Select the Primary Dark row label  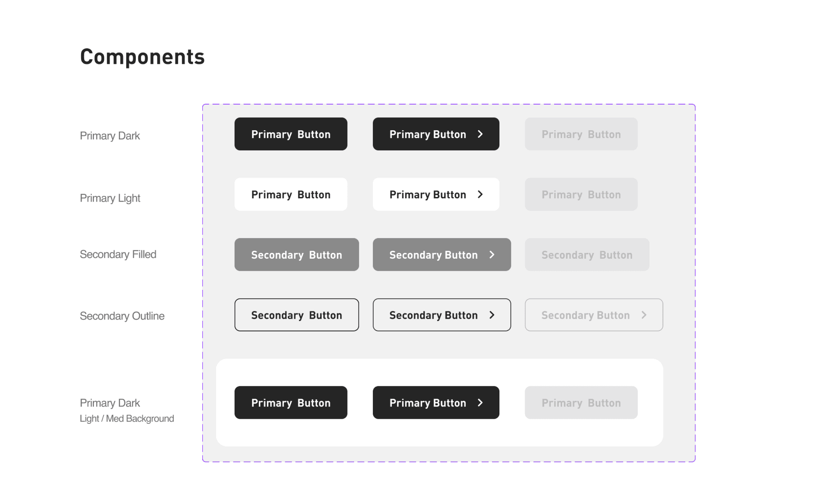point(110,136)
